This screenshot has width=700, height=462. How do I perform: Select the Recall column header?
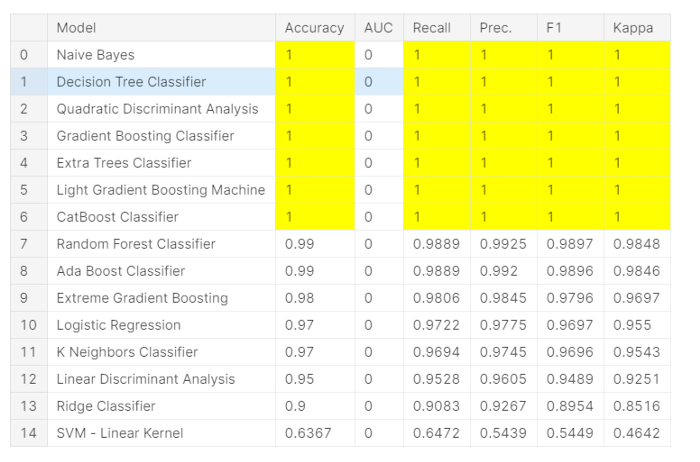pyautogui.click(x=432, y=28)
